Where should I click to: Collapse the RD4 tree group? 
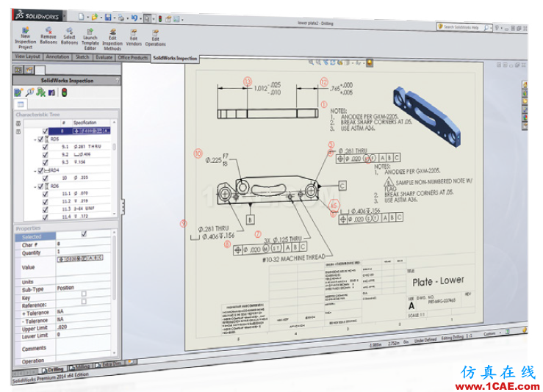click(x=35, y=171)
